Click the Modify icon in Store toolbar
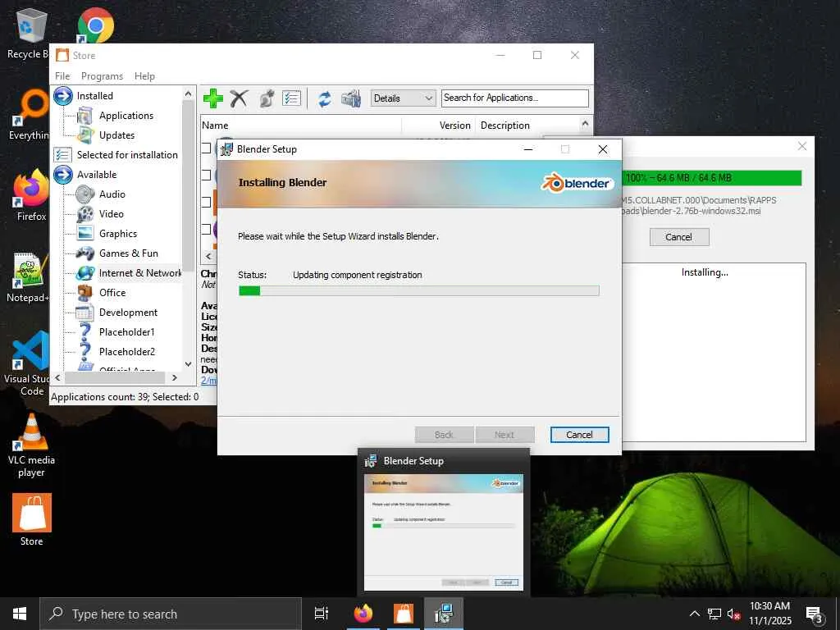 (267, 98)
